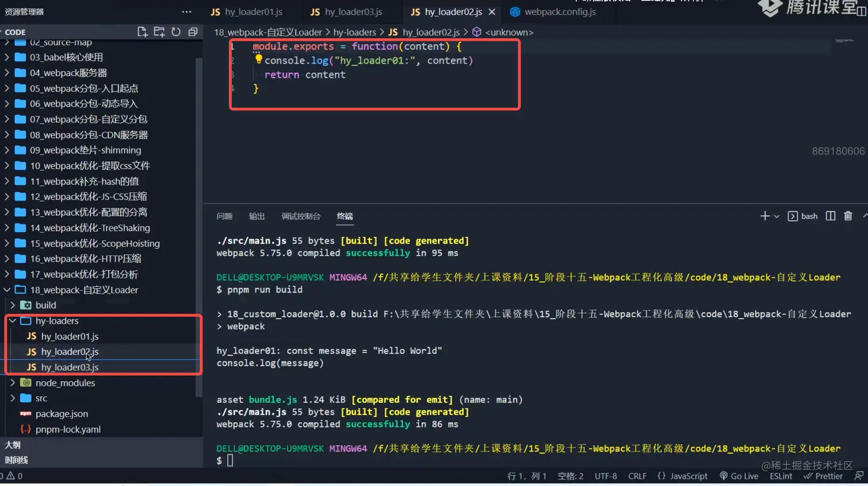
Task: Kill terminal using the trash icon
Action: [x=848, y=216]
